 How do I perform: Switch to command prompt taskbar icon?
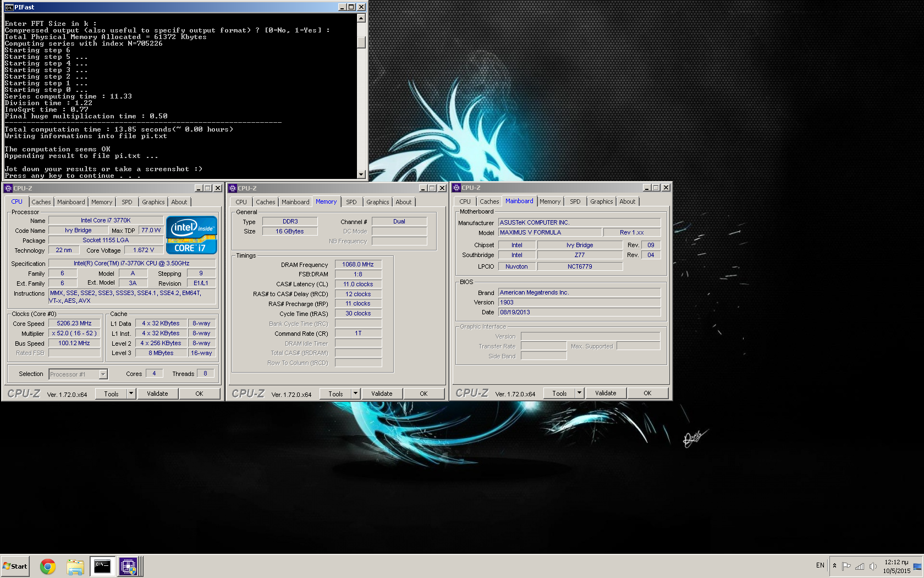[x=102, y=566]
